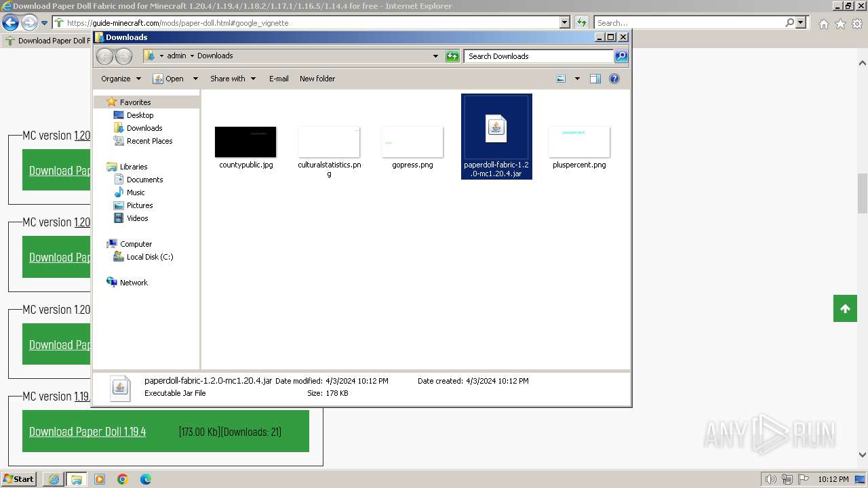Click the IE URL address field

click(x=312, y=22)
